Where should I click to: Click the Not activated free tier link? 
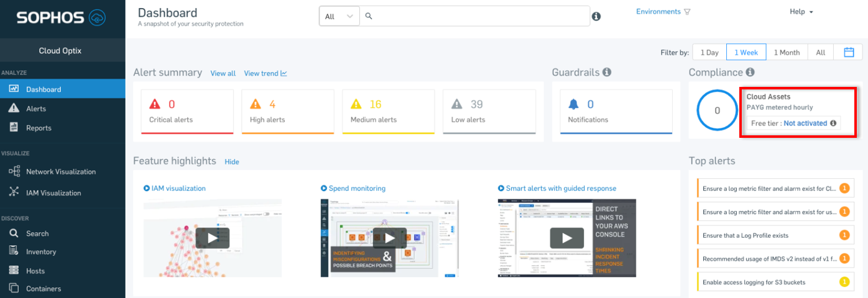[805, 124]
